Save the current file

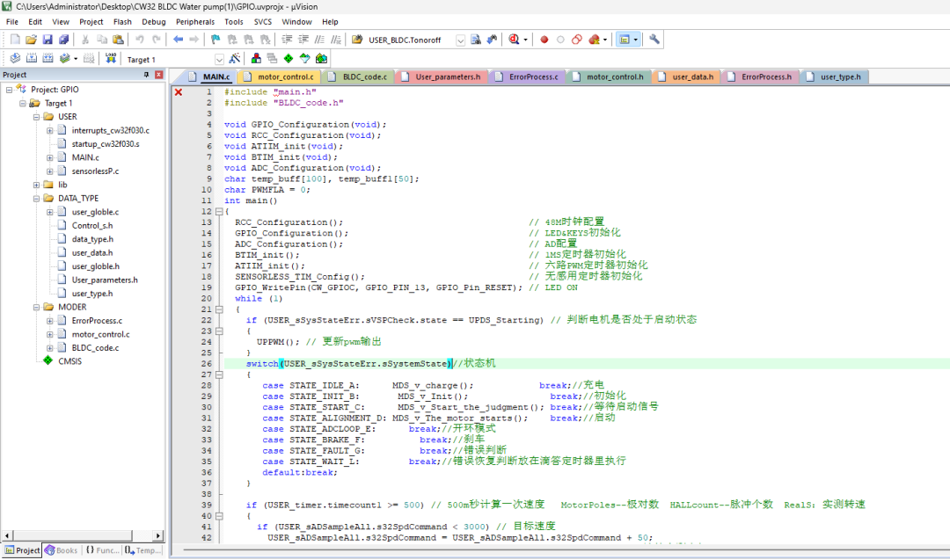click(x=47, y=40)
